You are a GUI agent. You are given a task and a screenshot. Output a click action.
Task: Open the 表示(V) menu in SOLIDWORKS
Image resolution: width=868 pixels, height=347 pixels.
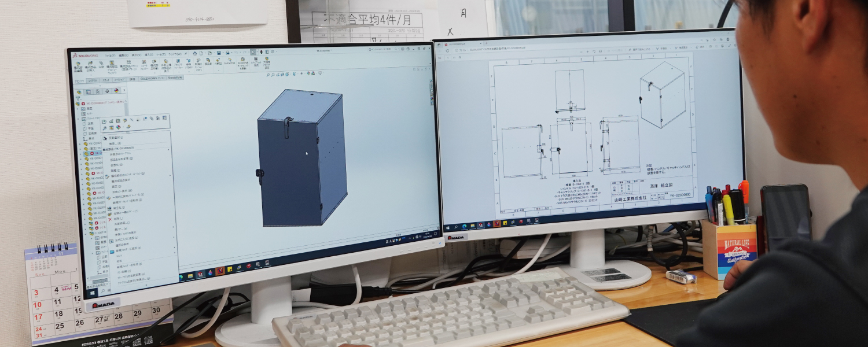pos(137,56)
